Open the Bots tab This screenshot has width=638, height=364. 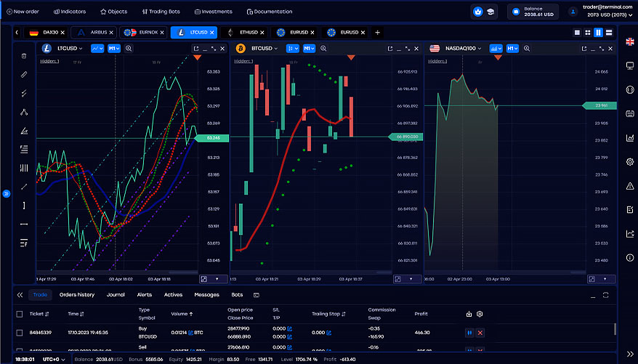click(237, 294)
